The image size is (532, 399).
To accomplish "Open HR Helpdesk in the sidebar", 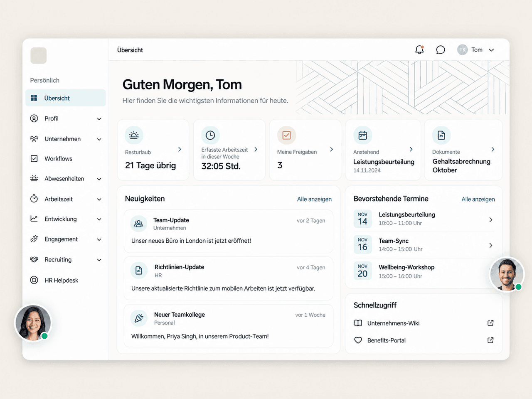I will 66,280.
